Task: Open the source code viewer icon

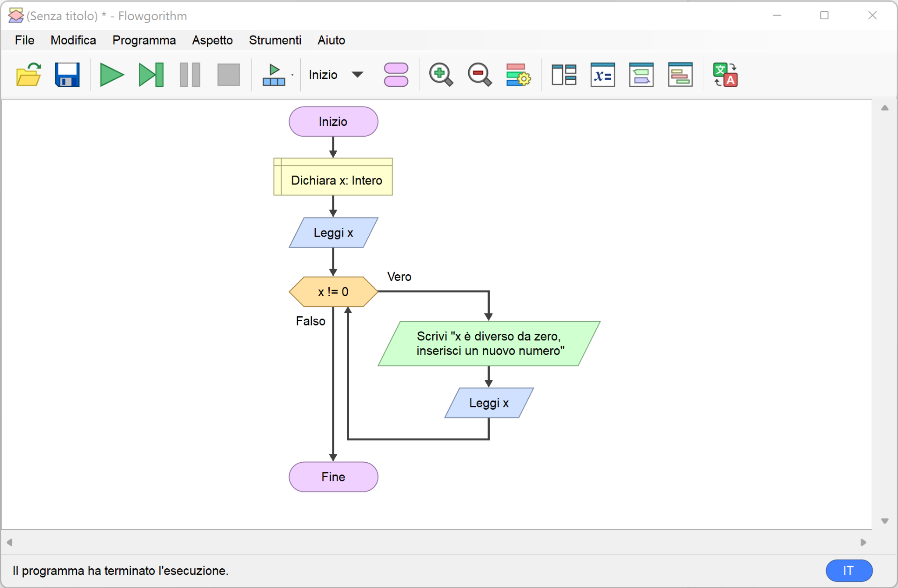Action: pyautogui.click(x=680, y=75)
